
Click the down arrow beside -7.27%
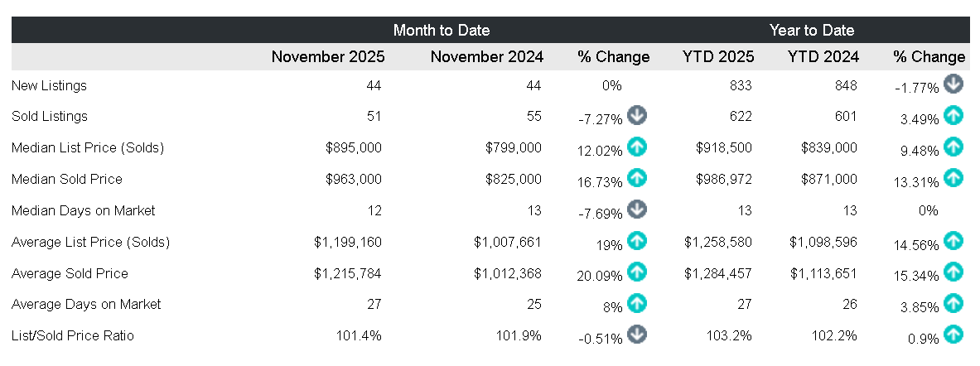pyautogui.click(x=637, y=115)
